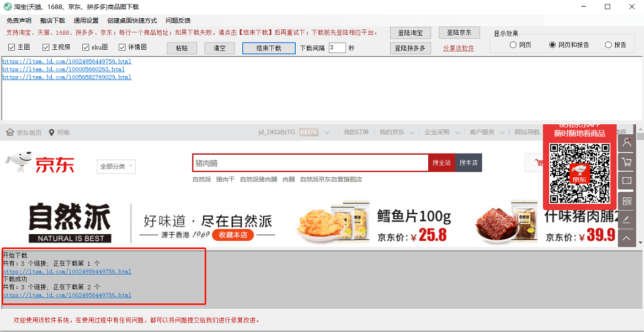Image resolution: width=644 pixels, height=332 pixels.
Task: Open the 免责声明 menu
Action: pyautogui.click(x=19, y=20)
